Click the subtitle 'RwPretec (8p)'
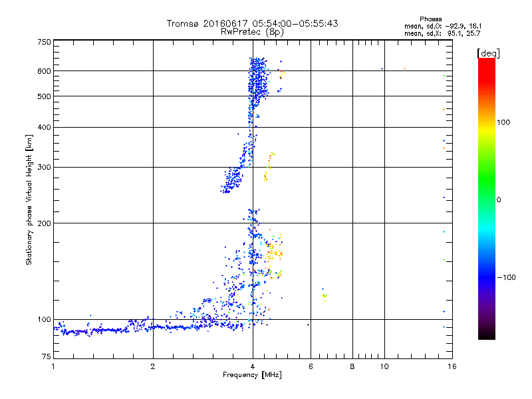 pyautogui.click(x=252, y=32)
